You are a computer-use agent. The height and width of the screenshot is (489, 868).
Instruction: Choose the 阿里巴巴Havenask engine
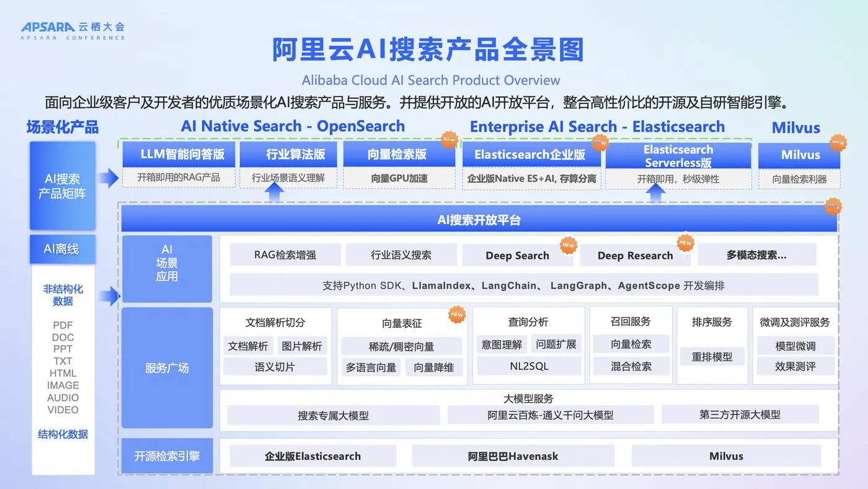(x=513, y=456)
